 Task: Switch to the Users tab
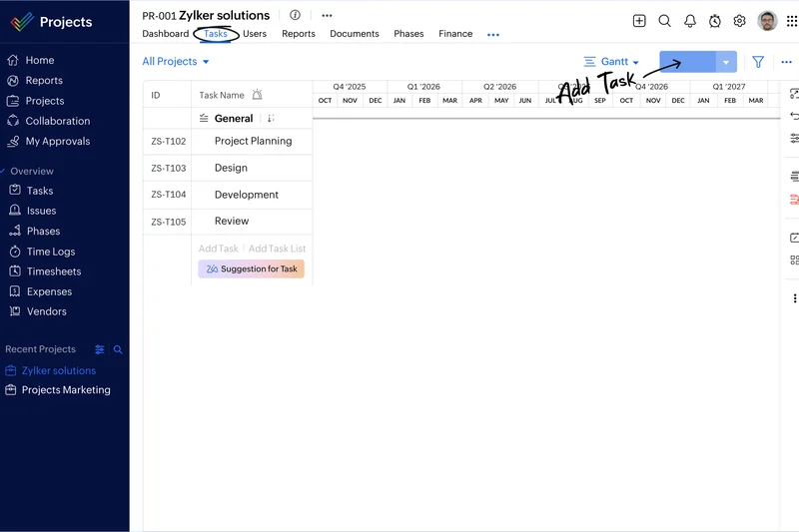point(255,34)
